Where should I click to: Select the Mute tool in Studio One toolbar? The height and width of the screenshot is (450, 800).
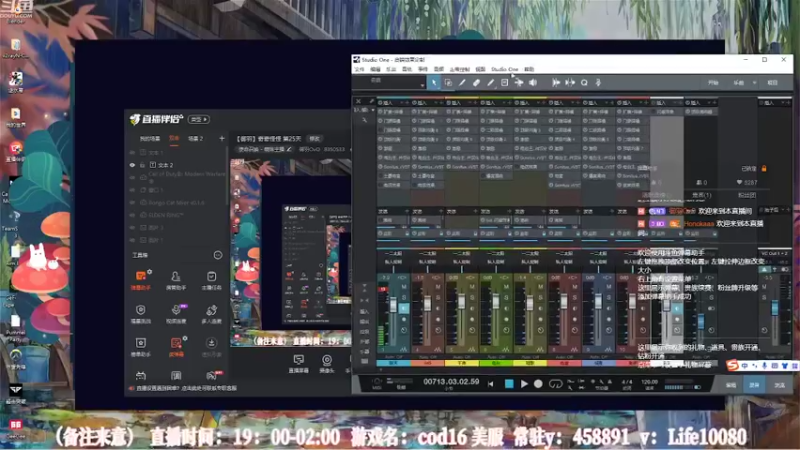click(505, 83)
